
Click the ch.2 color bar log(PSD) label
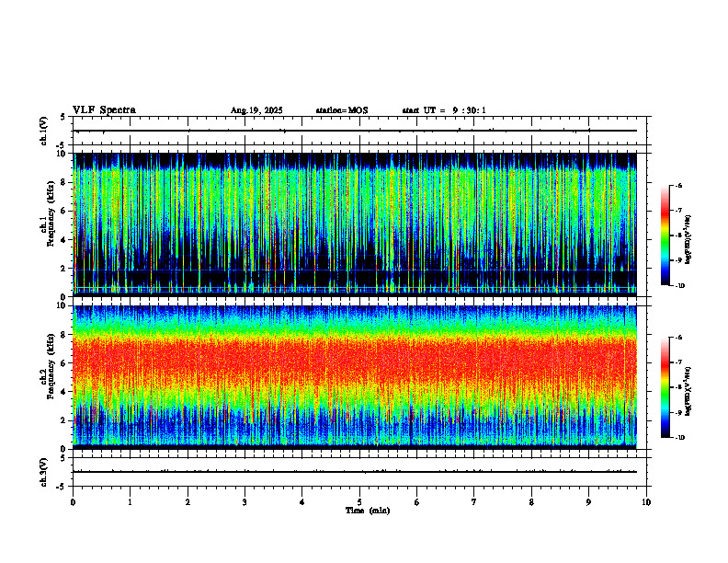(x=688, y=392)
